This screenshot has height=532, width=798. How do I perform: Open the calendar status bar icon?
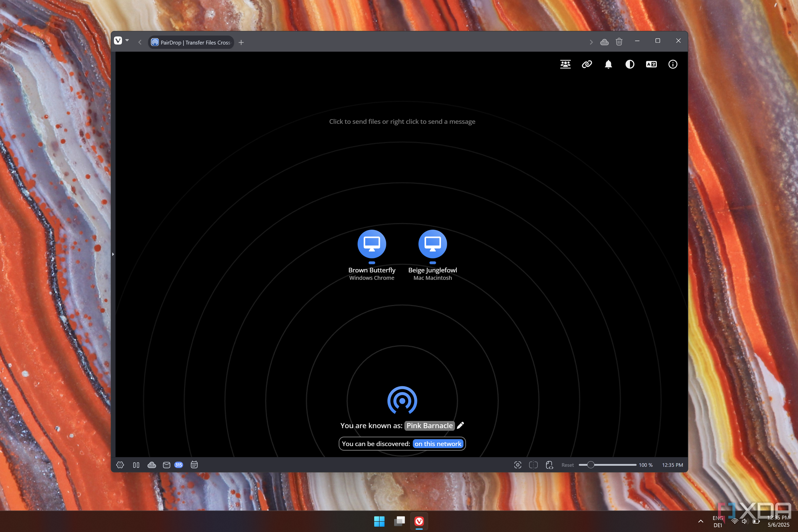[x=194, y=465]
